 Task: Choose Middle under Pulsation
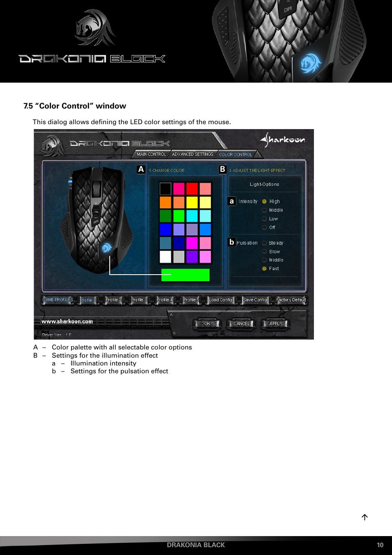pyautogui.click(x=265, y=260)
